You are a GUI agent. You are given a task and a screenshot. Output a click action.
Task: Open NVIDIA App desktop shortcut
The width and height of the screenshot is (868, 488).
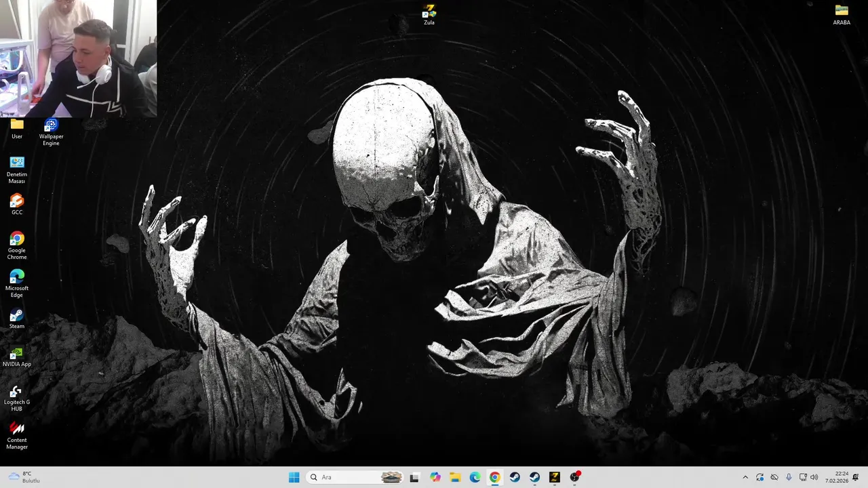(17, 357)
